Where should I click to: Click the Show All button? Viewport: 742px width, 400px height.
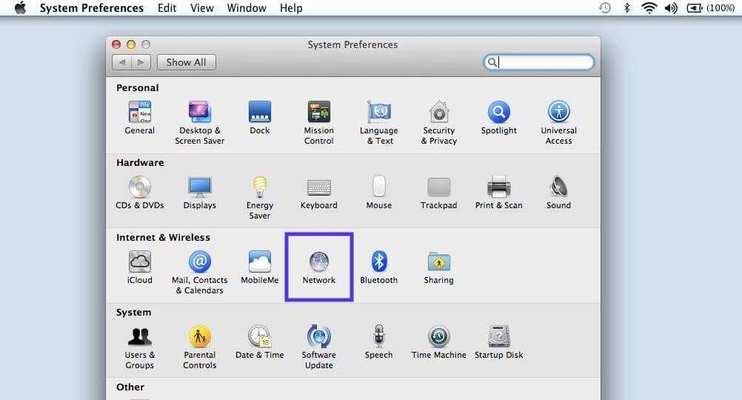186,62
